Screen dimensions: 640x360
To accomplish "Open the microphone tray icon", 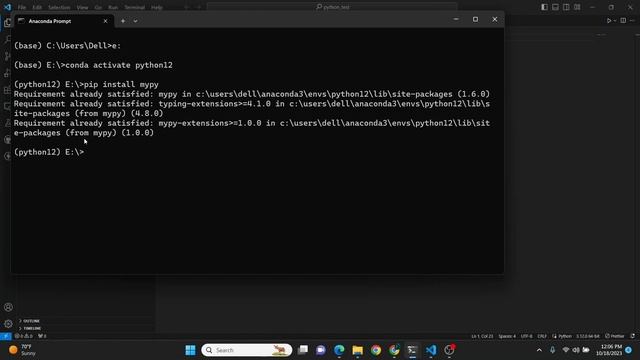I will [552, 350].
